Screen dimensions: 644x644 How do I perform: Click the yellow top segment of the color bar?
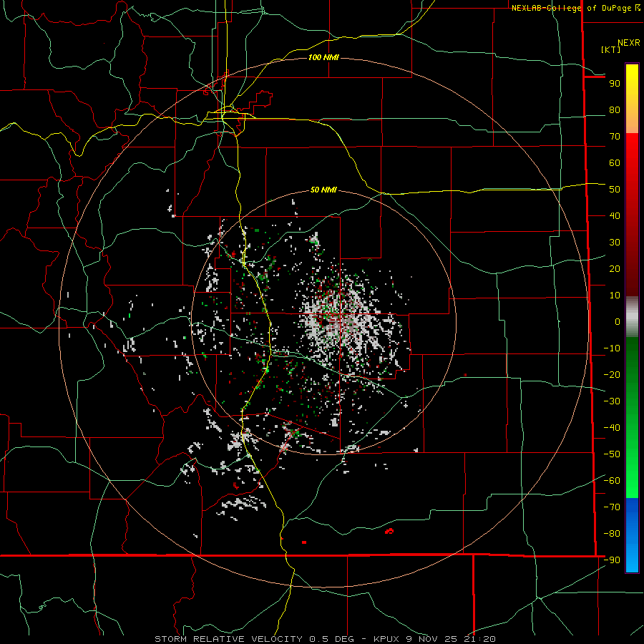632,99
